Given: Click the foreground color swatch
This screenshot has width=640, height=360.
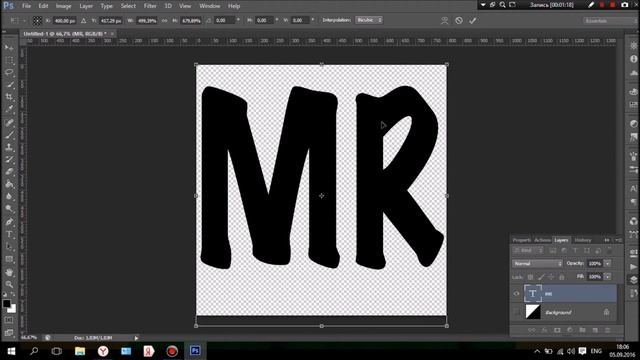Looking at the screenshot, I should [x=6, y=304].
